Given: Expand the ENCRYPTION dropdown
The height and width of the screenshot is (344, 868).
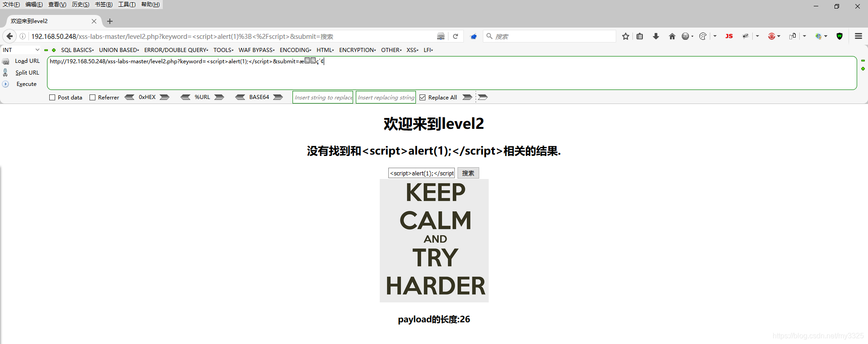Looking at the screenshot, I should point(358,50).
